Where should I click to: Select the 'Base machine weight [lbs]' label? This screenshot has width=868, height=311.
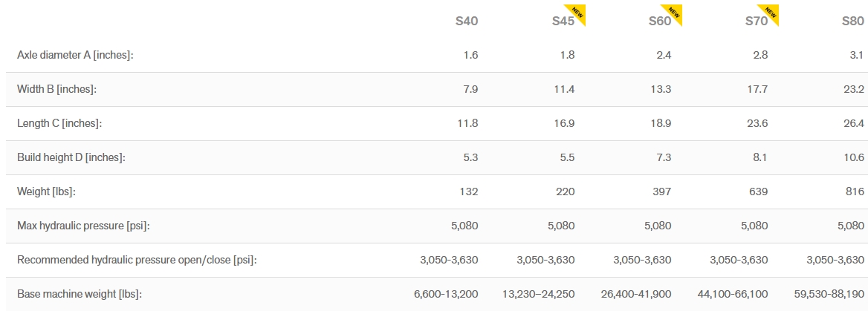[x=79, y=294]
